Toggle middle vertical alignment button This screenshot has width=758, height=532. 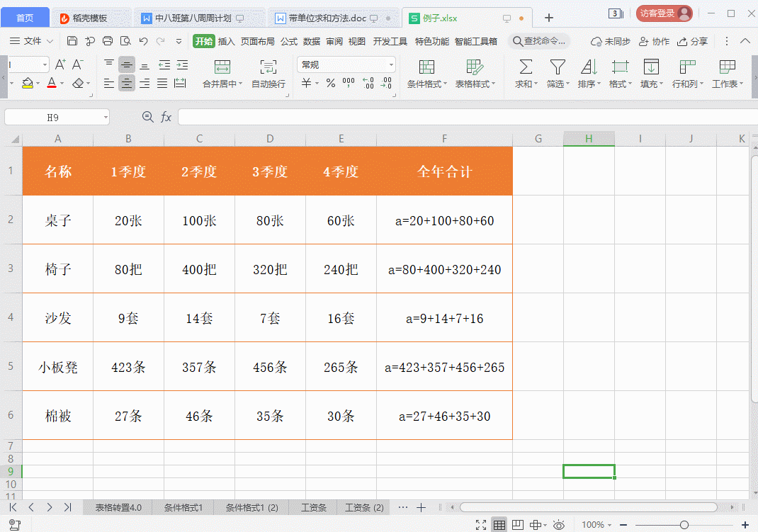tap(127, 64)
